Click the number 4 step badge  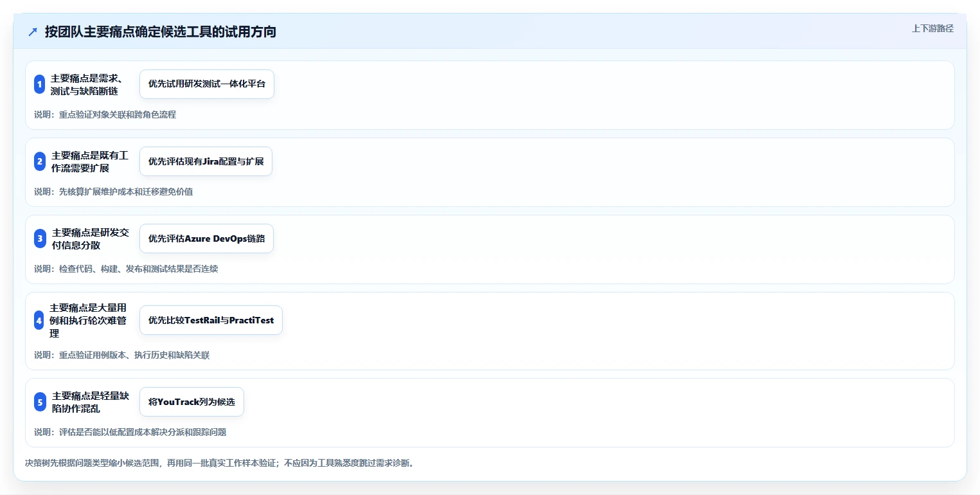coord(39,320)
